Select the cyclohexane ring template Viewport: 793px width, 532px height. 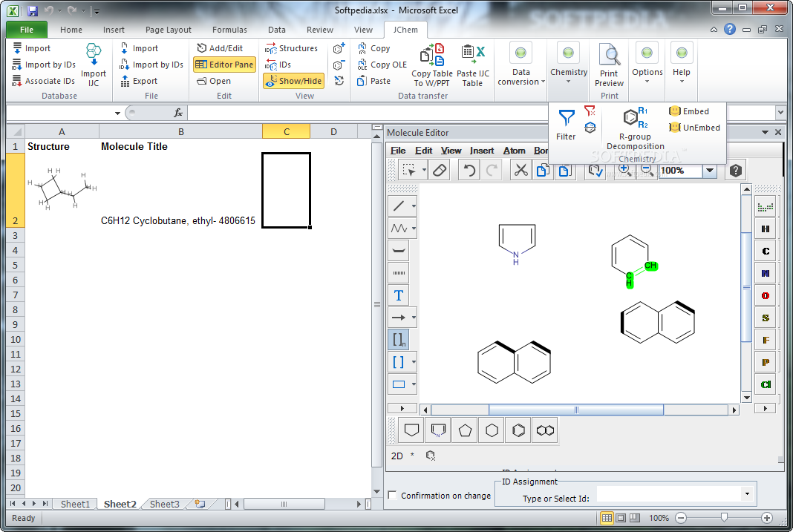click(x=492, y=430)
